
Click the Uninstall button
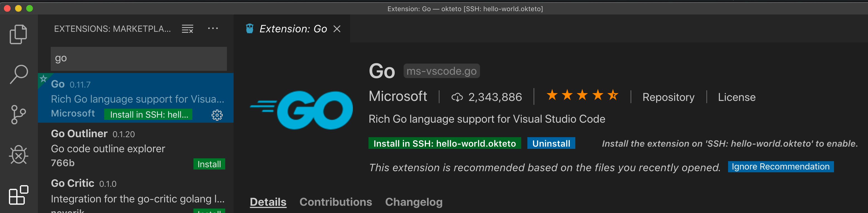551,143
